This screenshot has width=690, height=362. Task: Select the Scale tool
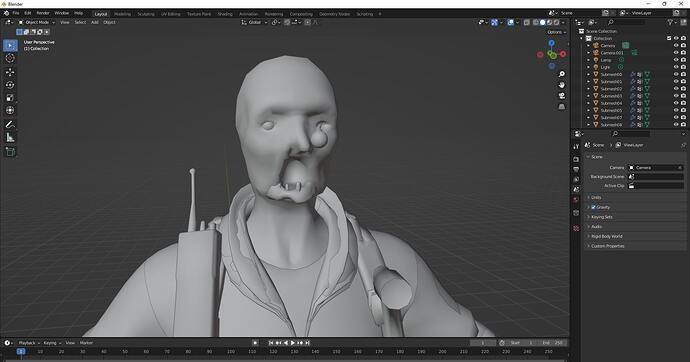click(x=10, y=98)
